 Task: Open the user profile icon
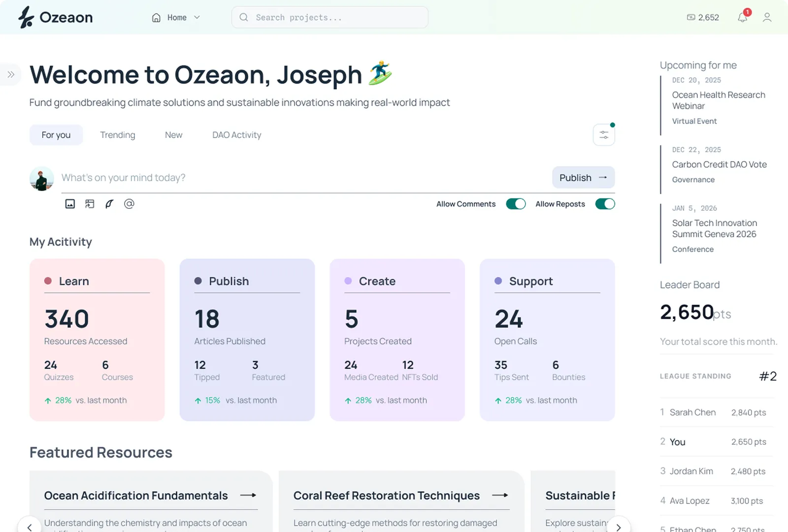point(767,18)
